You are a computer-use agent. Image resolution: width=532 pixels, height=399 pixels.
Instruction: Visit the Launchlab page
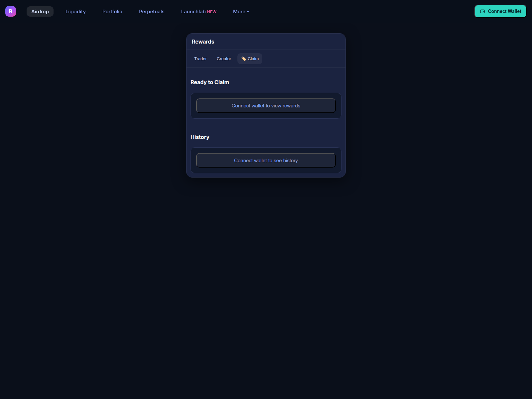point(194,11)
